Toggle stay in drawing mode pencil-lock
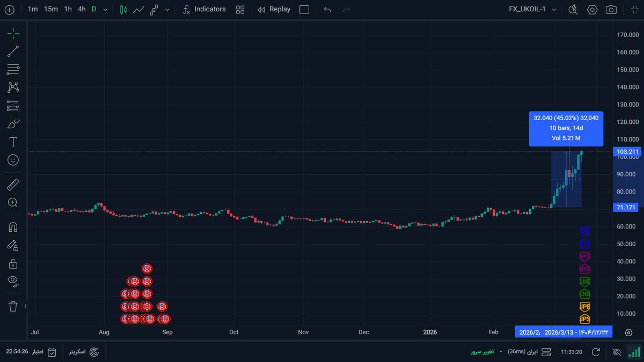 click(x=13, y=246)
